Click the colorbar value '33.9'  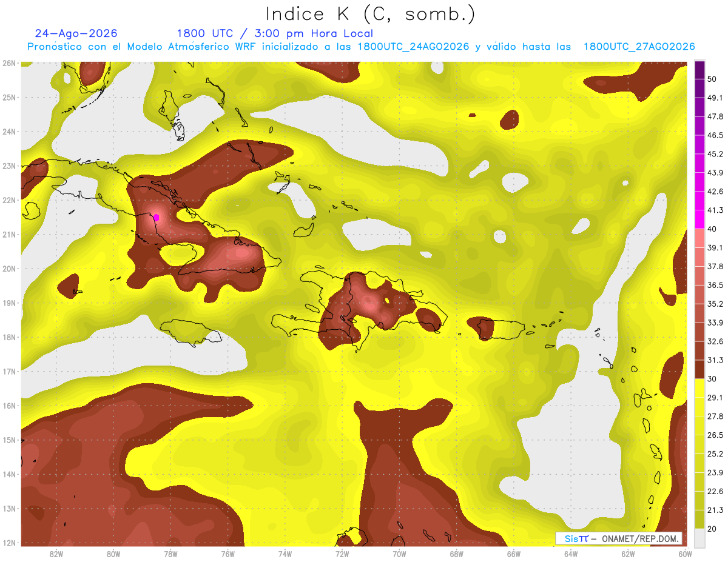(715, 323)
